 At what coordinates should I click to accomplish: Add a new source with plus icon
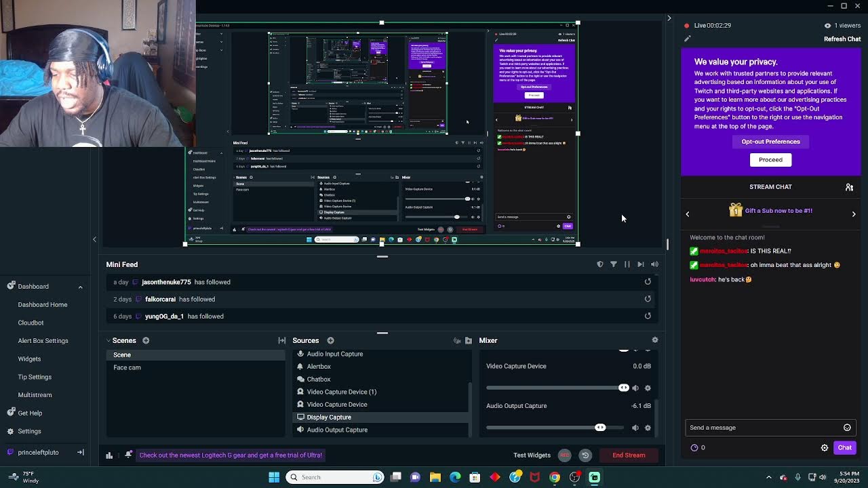pyautogui.click(x=330, y=340)
